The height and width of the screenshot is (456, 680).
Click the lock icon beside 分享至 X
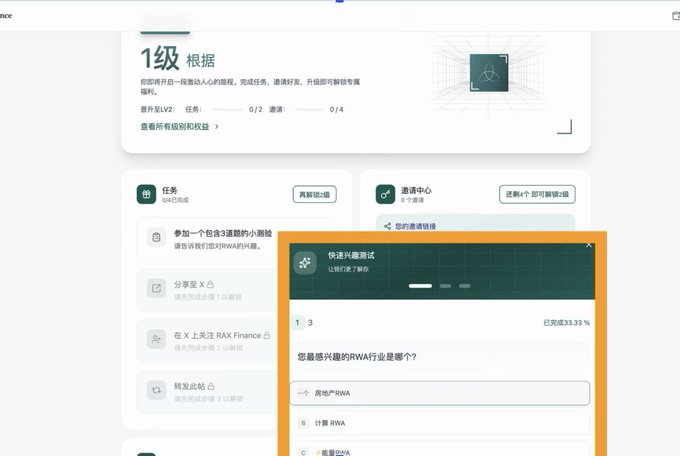[x=210, y=284]
